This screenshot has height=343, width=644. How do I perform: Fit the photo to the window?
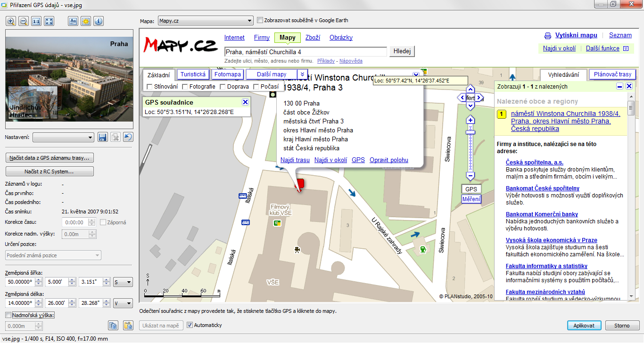click(49, 21)
